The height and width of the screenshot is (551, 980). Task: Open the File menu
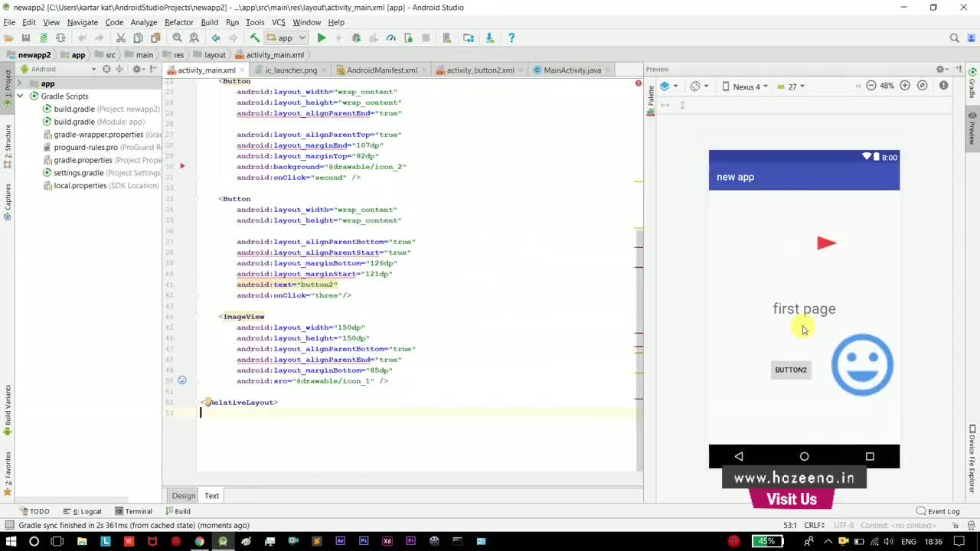tap(9, 22)
